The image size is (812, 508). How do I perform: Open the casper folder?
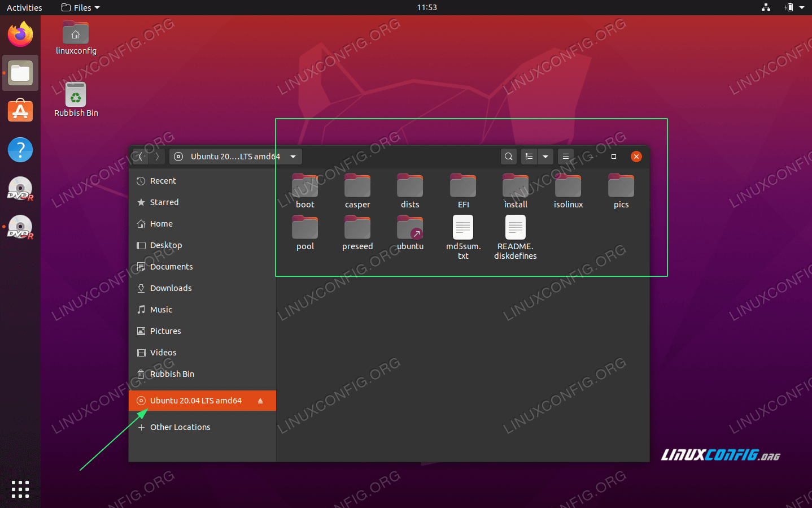357,191
